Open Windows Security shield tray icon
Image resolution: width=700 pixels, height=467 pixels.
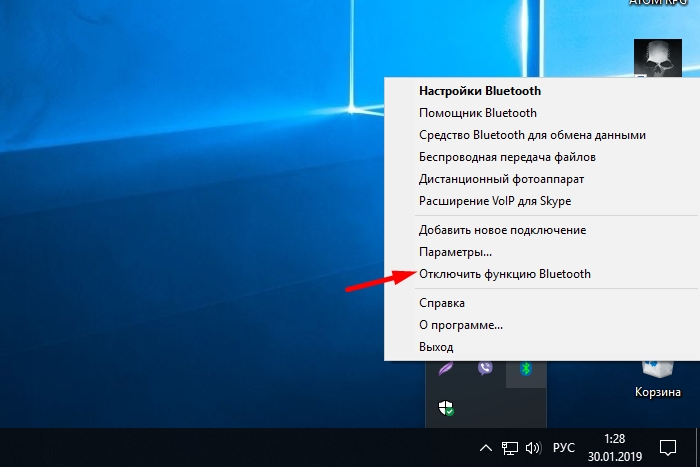click(x=446, y=408)
